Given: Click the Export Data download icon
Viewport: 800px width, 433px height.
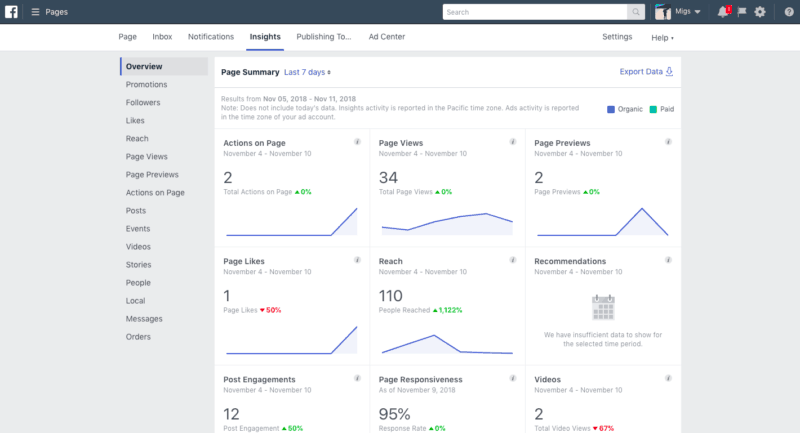Looking at the screenshot, I should click(x=669, y=72).
